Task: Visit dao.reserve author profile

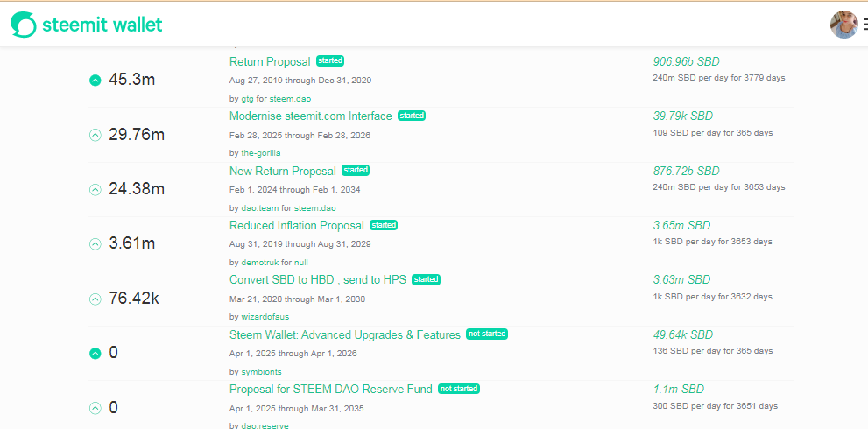Action: click(265, 425)
